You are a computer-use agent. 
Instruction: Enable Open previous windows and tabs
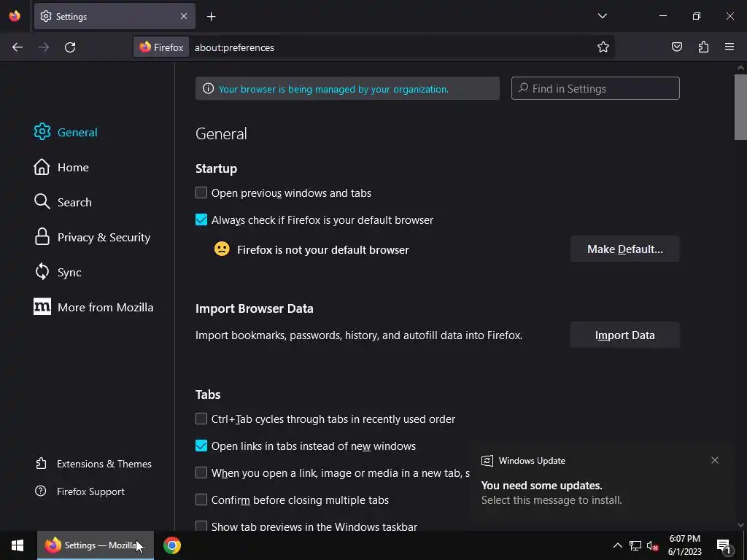[201, 192]
